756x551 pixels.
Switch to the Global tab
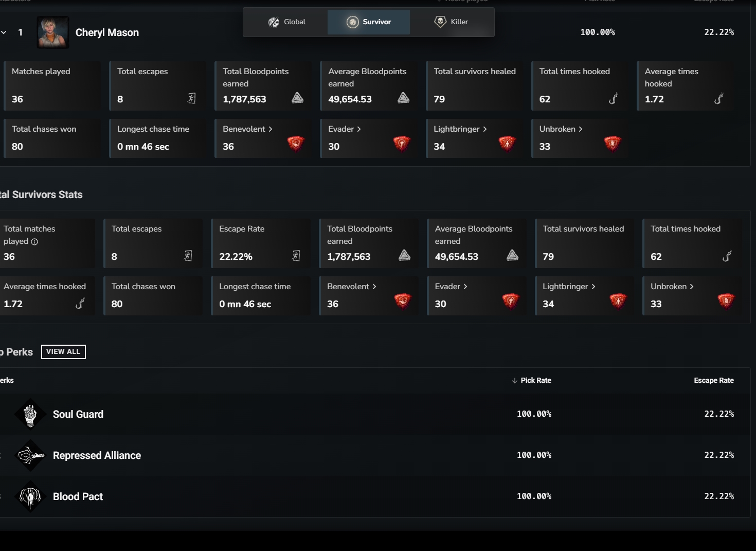click(x=286, y=22)
